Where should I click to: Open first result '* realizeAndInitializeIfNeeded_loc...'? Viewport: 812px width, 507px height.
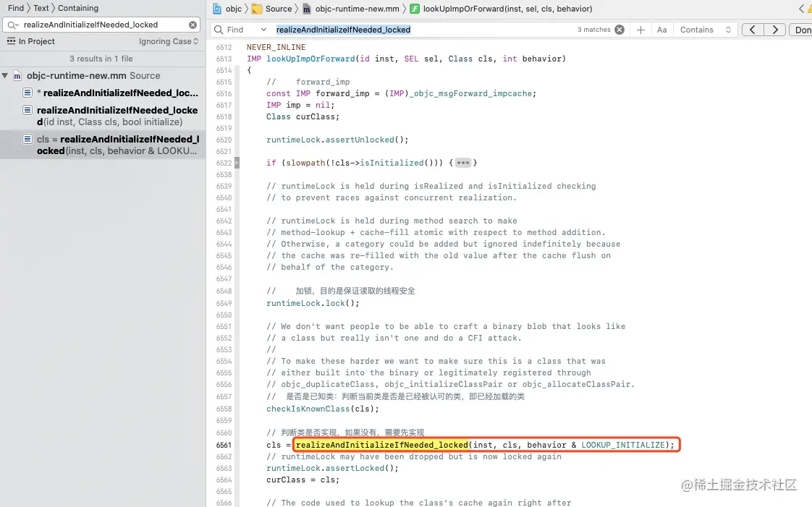tap(110, 93)
